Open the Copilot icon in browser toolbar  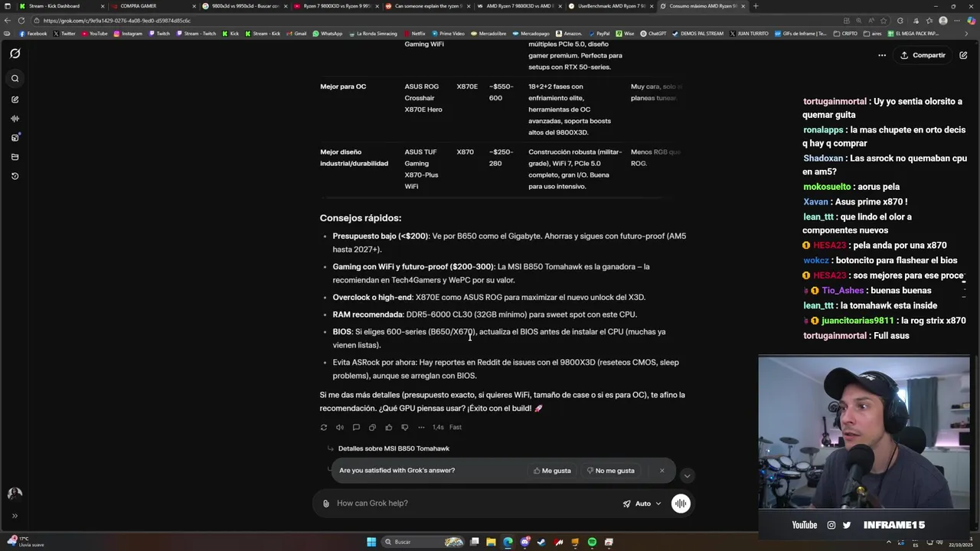pyautogui.click(x=971, y=21)
